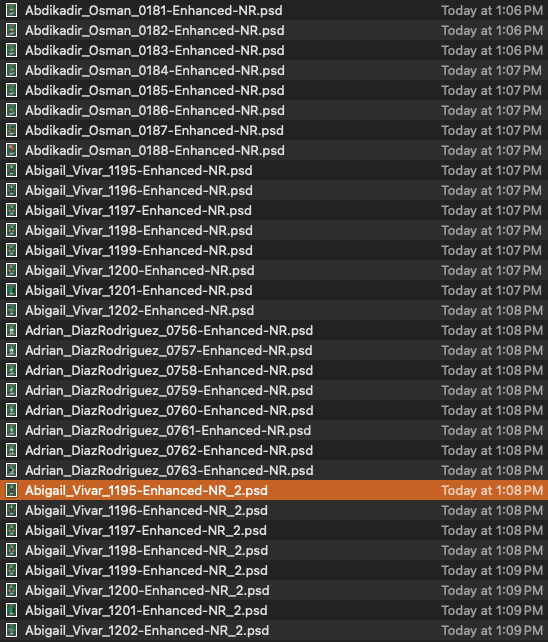Select Adrian_DiazRodriguez_0758-Enhanced-NR.psd file
The height and width of the screenshot is (642, 548).
[x=274, y=371]
